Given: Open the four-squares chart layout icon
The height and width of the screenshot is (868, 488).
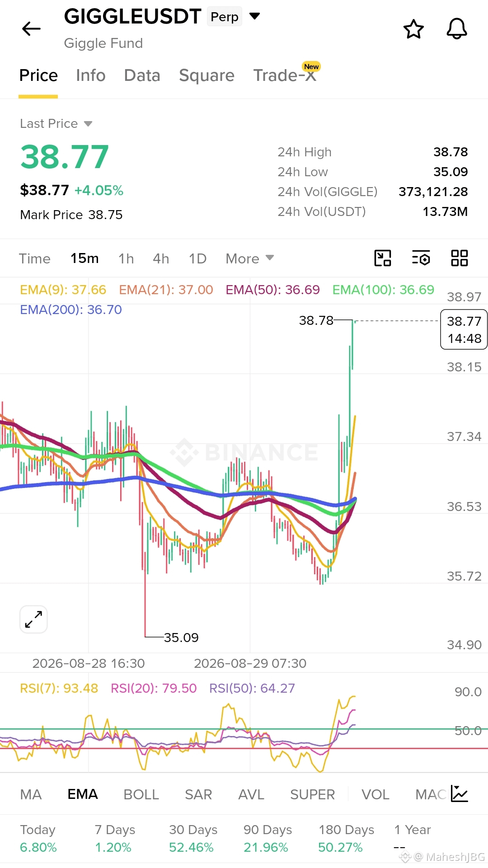Looking at the screenshot, I should tap(460, 258).
